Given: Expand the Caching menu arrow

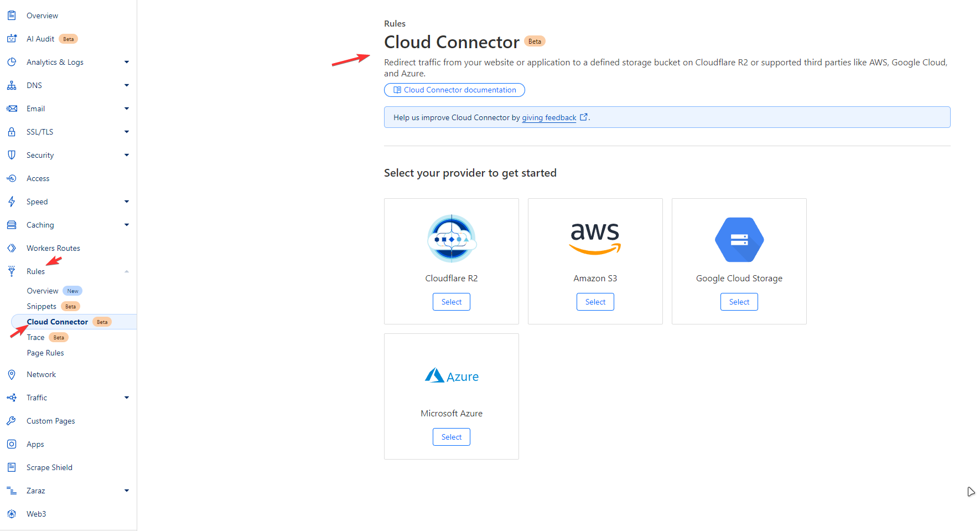Looking at the screenshot, I should point(127,225).
